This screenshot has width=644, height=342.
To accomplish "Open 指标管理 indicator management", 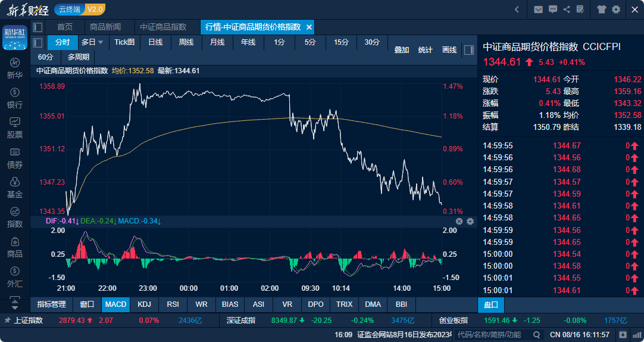I will (x=51, y=304).
